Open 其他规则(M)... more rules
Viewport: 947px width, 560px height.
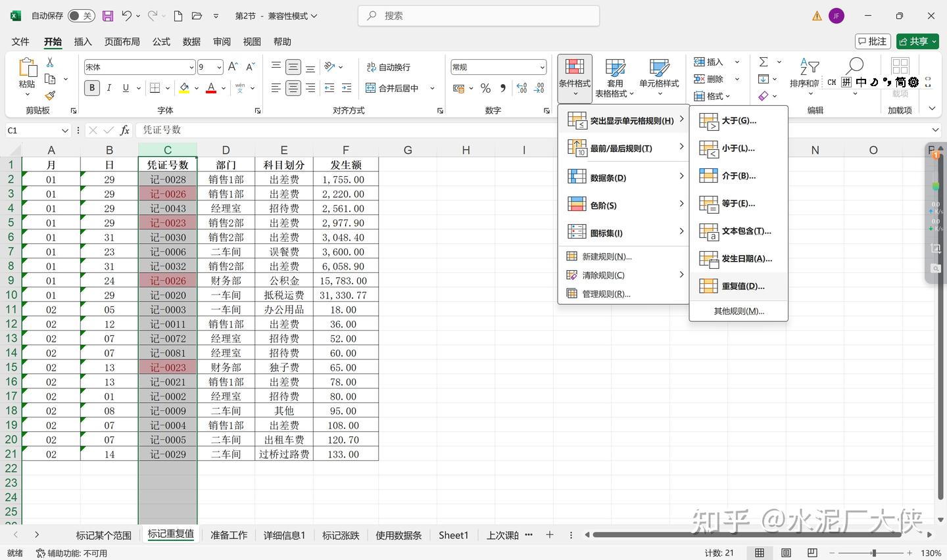click(x=739, y=311)
